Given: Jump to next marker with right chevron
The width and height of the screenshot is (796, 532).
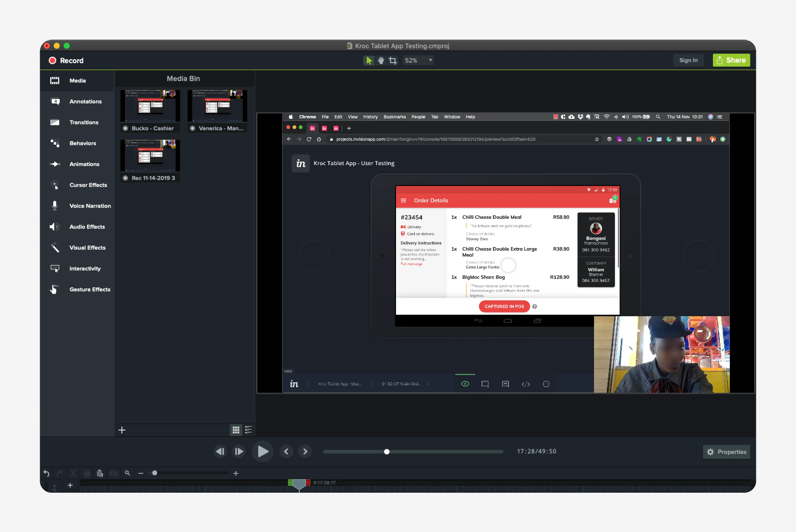Looking at the screenshot, I should click(305, 452).
